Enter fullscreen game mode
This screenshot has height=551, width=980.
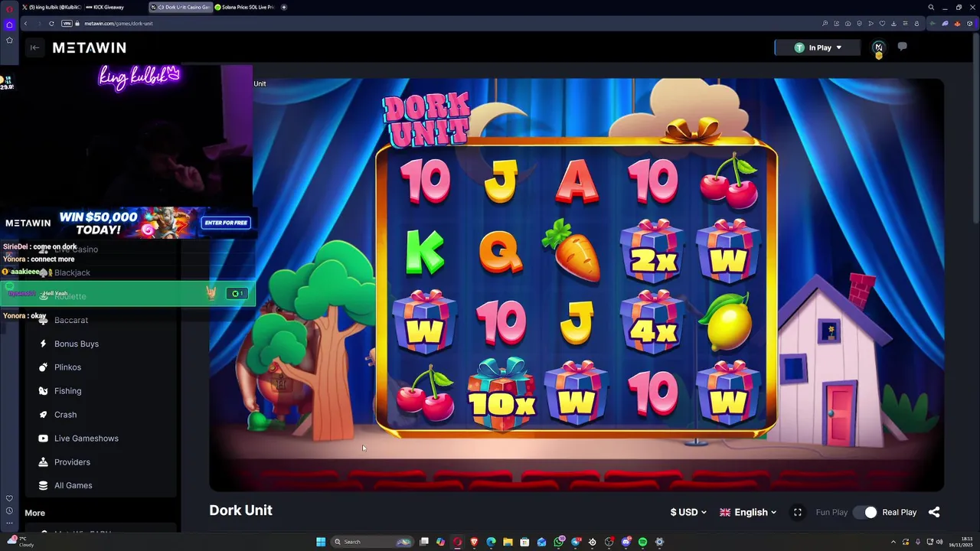(x=797, y=512)
